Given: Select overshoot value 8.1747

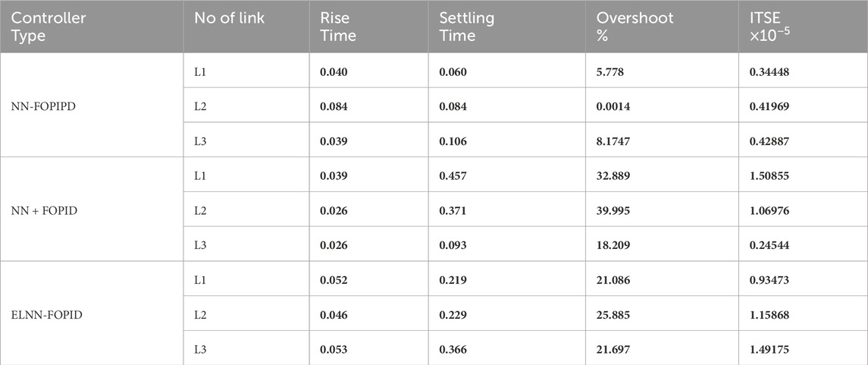Looking at the screenshot, I should (613, 141).
